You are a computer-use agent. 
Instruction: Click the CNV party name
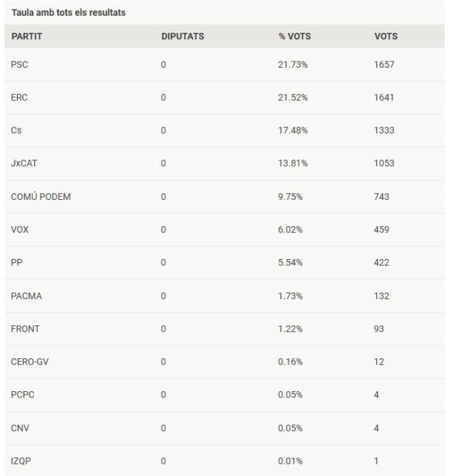(x=20, y=428)
